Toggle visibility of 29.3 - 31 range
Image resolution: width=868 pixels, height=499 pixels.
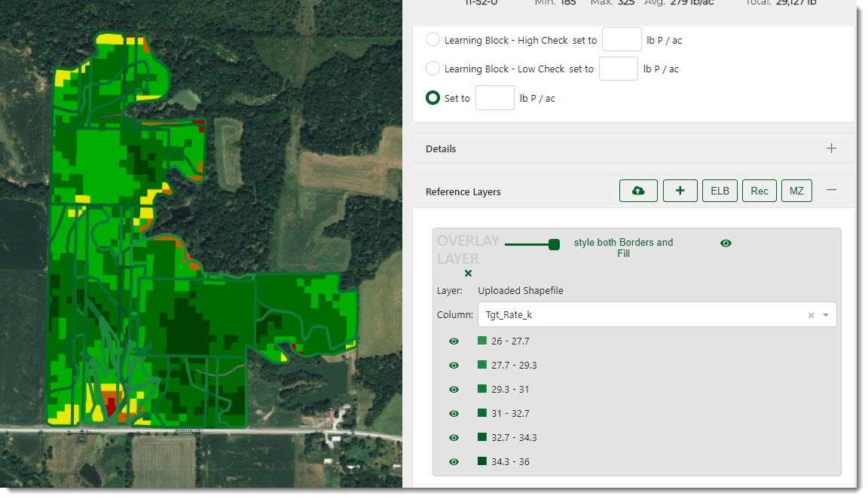pos(454,390)
